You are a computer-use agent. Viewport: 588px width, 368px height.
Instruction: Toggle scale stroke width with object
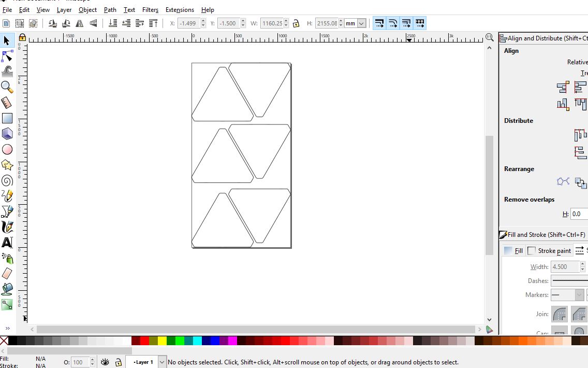(x=379, y=23)
